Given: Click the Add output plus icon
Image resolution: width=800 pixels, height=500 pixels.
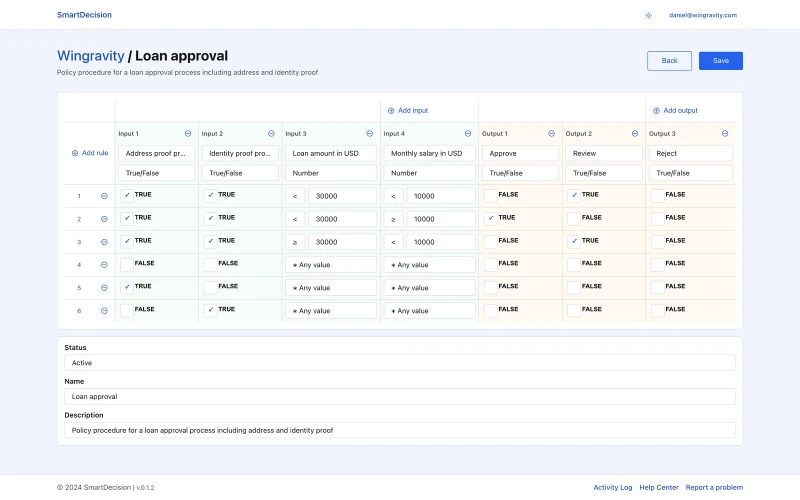Looking at the screenshot, I should coord(656,111).
